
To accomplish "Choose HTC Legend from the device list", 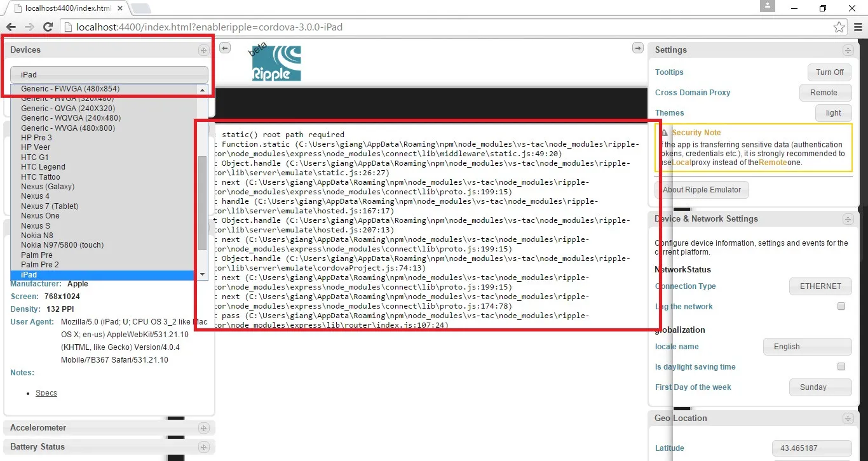I will (x=104, y=167).
